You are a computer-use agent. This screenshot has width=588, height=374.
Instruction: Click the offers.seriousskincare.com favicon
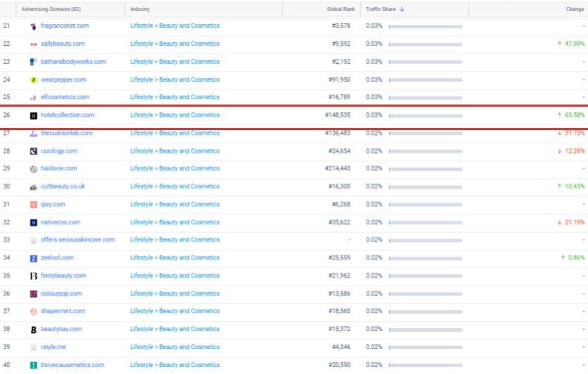33,240
